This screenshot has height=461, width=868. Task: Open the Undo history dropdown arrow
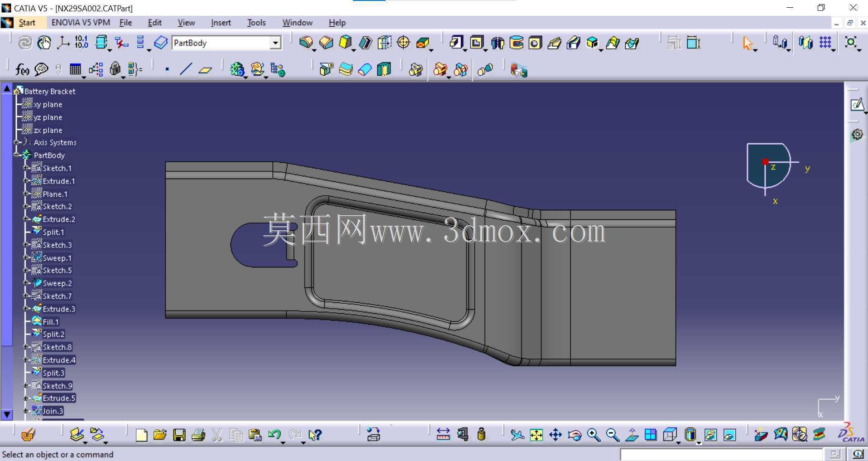pyautogui.click(x=283, y=443)
